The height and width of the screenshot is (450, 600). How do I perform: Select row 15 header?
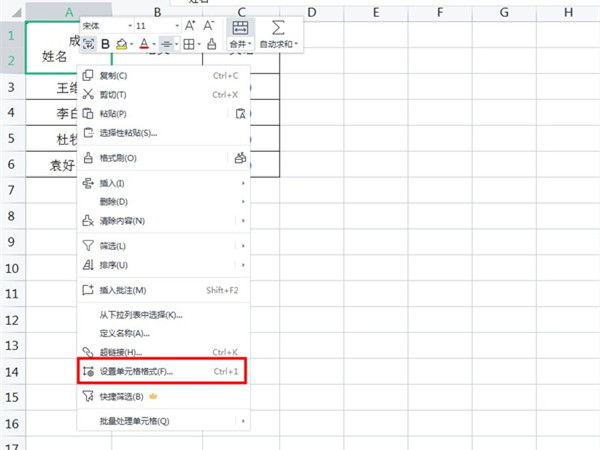[x=12, y=397]
